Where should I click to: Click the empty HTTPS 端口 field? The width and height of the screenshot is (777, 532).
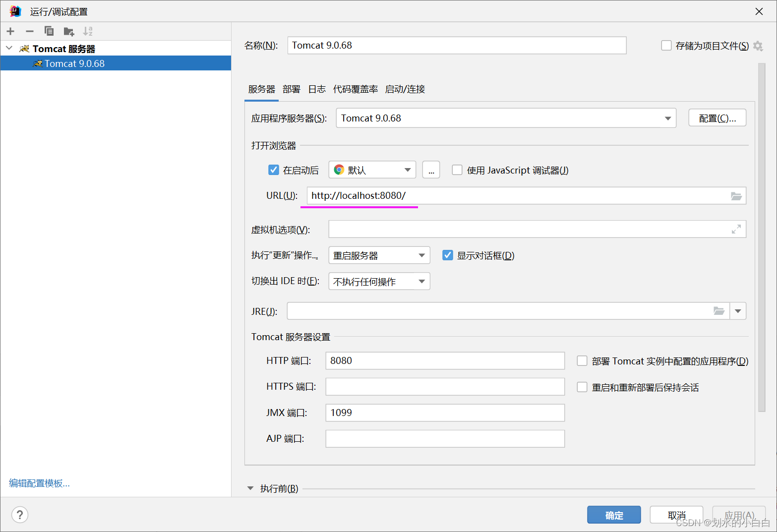[445, 387]
